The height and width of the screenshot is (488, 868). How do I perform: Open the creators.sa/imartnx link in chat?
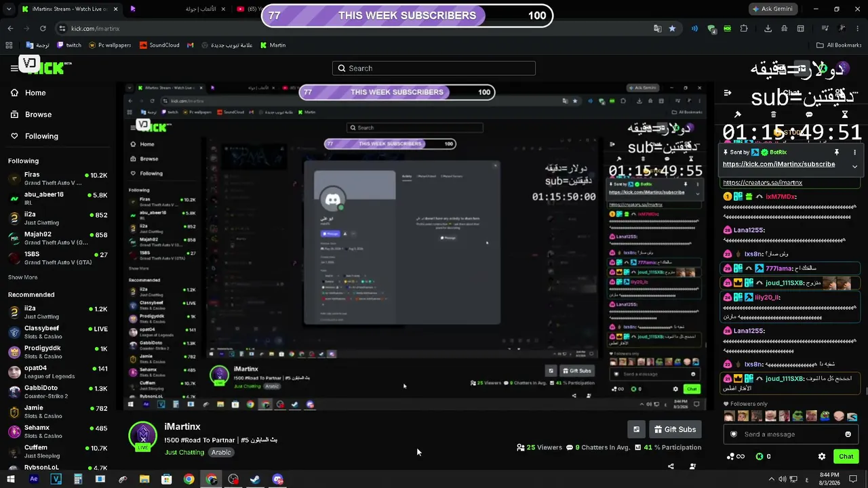762,182
